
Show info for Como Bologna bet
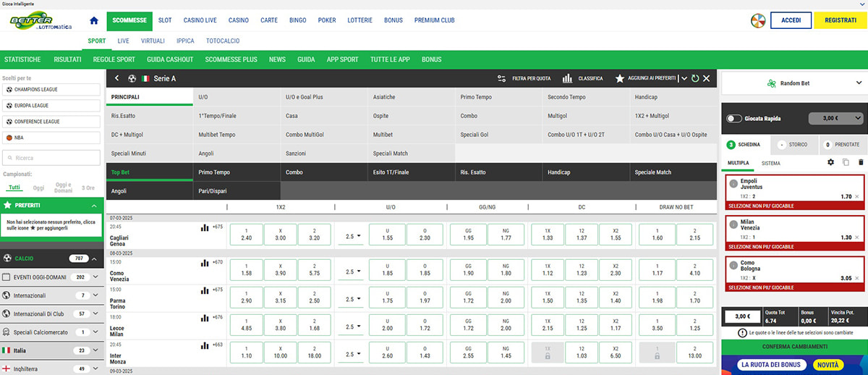732,264
